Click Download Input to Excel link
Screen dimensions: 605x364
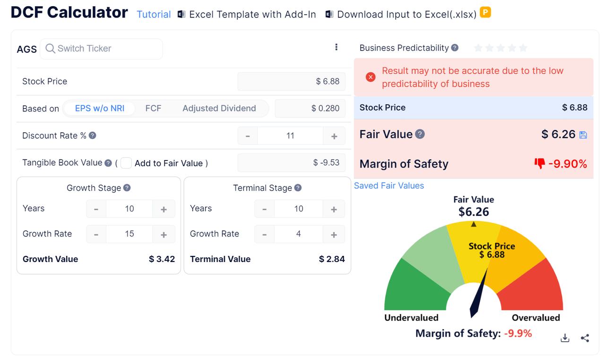pos(406,14)
